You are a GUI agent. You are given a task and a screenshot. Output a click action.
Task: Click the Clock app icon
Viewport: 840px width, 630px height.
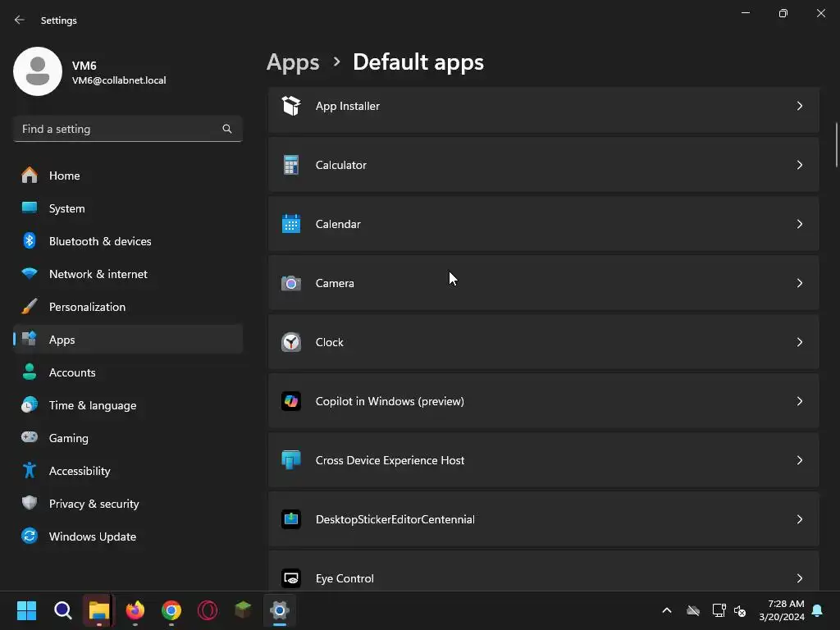tap(291, 342)
